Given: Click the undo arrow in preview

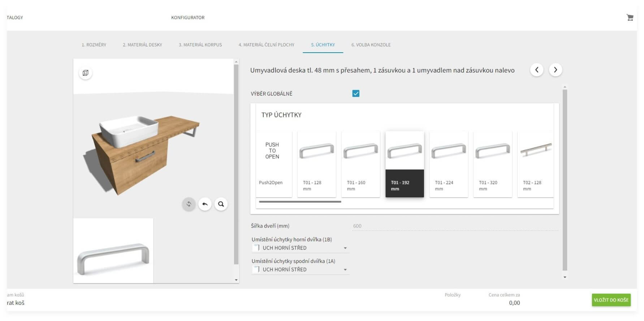Looking at the screenshot, I should (205, 204).
